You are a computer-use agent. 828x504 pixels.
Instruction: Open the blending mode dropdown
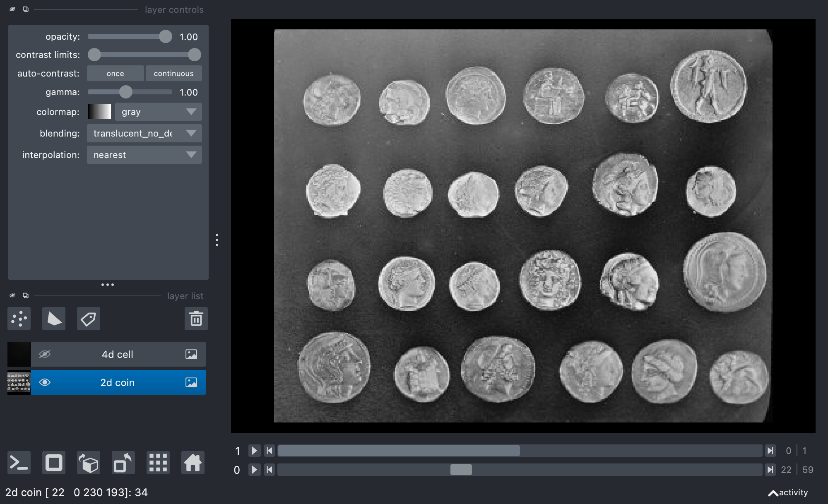point(144,133)
